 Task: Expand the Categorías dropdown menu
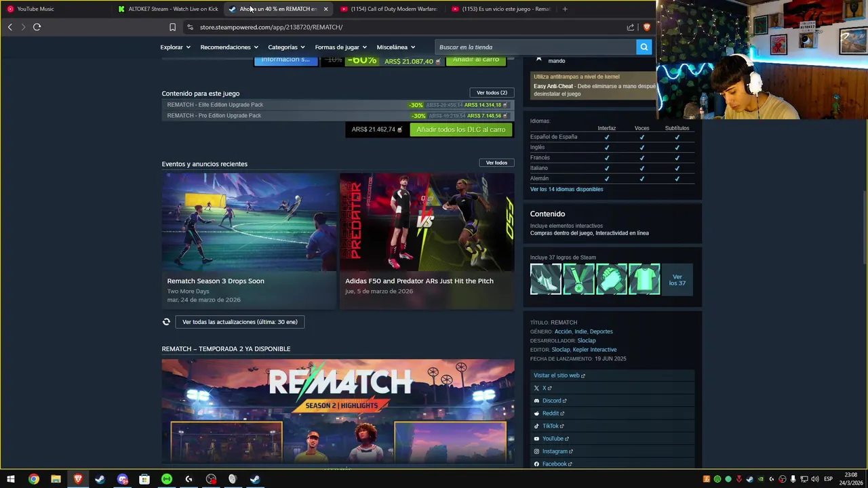coord(286,47)
